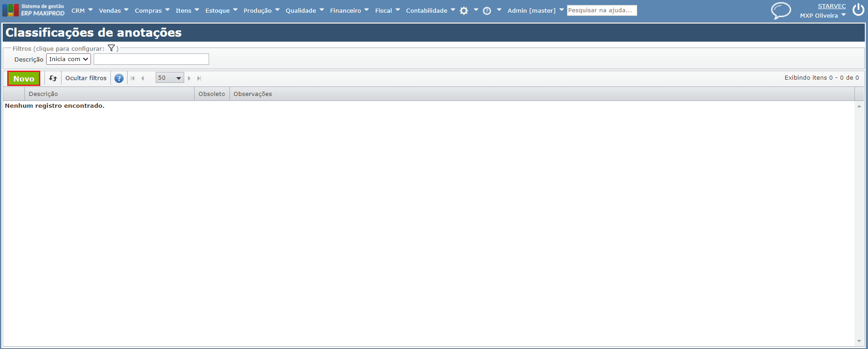Open the chat speech bubble icon
Viewport: 868px width, 349px height.
781,10
